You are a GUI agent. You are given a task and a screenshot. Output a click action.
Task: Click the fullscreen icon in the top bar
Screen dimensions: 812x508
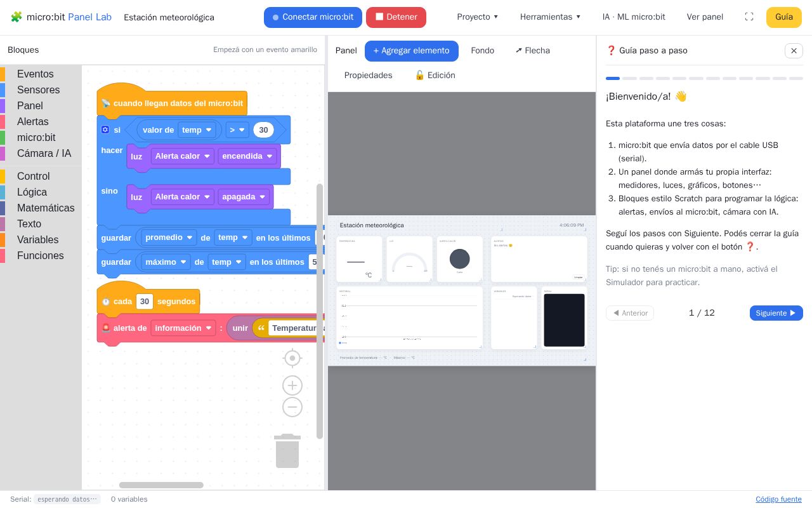point(749,17)
